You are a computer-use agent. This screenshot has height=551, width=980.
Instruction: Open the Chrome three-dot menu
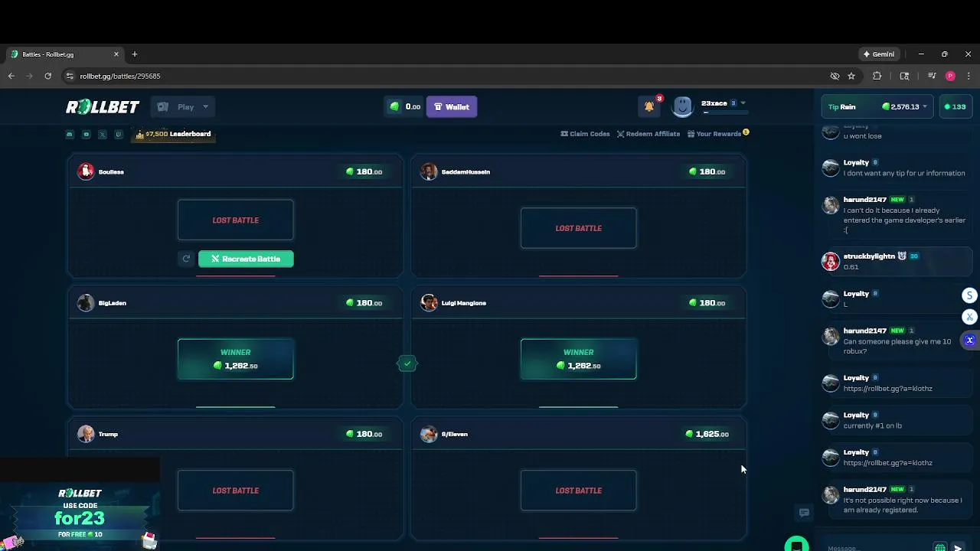coord(969,76)
